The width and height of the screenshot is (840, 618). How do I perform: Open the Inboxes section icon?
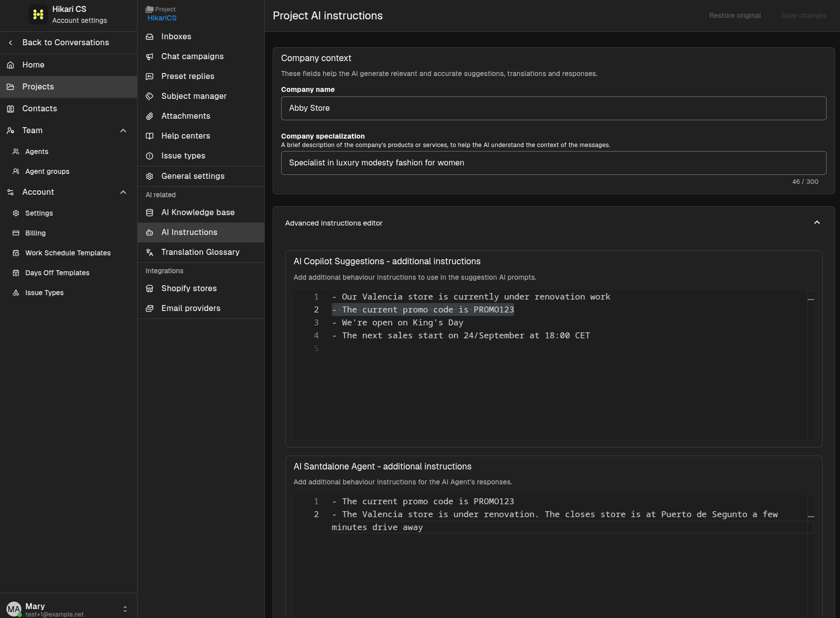click(150, 37)
